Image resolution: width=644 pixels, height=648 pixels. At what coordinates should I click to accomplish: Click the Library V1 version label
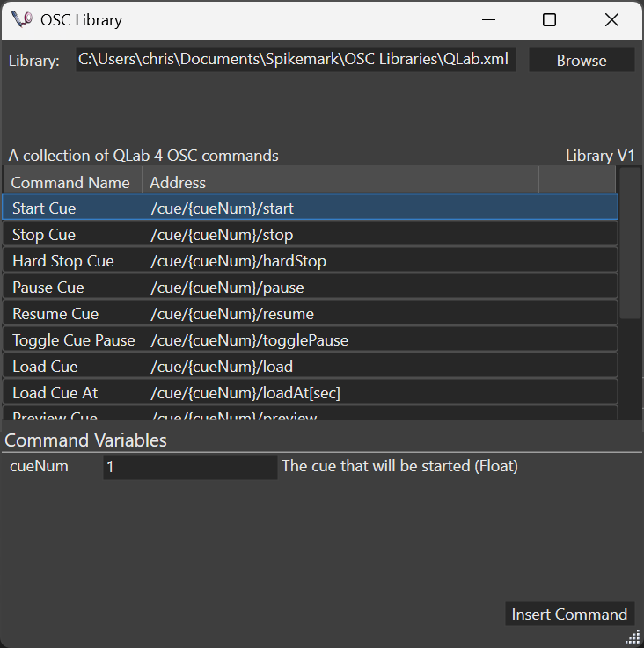(600, 156)
